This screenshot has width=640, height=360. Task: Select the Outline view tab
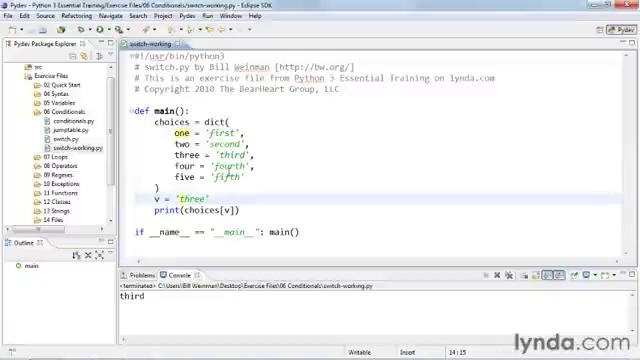[x=23, y=243]
